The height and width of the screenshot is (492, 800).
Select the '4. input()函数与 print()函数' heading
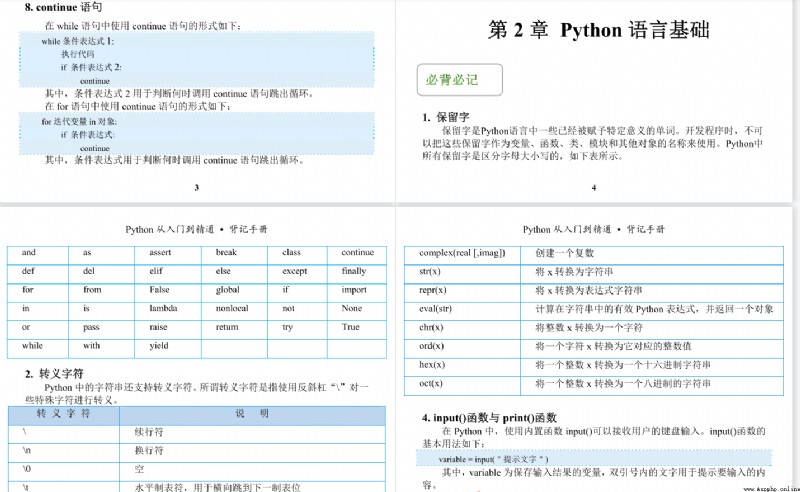(489, 417)
